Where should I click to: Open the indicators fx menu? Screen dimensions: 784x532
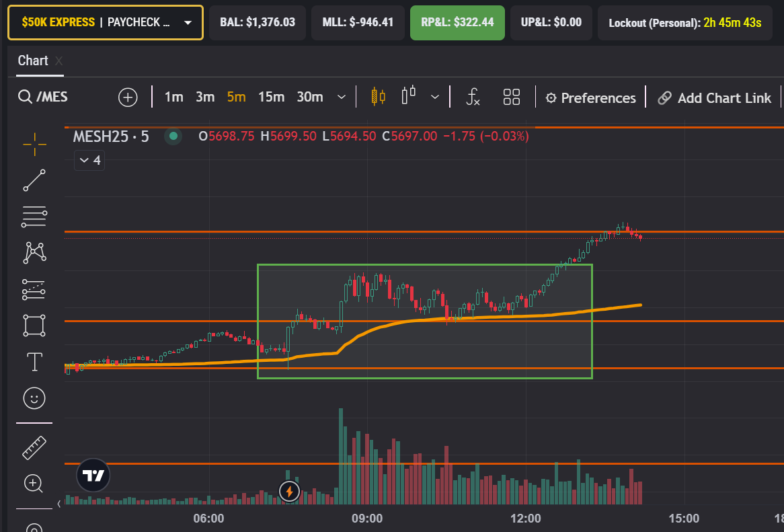pos(473,97)
